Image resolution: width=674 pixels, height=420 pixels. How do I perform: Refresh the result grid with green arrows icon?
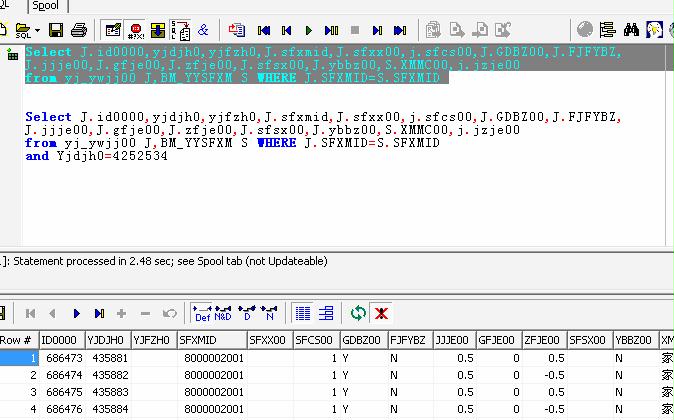coord(358,313)
